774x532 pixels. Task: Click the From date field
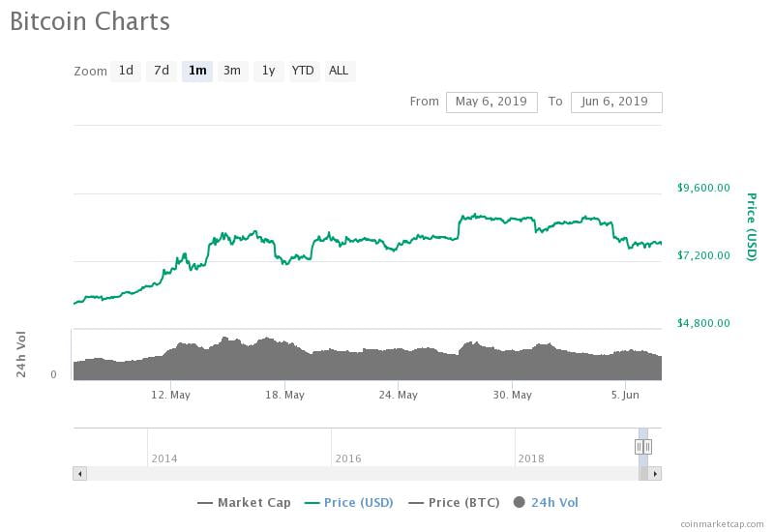[491, 102]
